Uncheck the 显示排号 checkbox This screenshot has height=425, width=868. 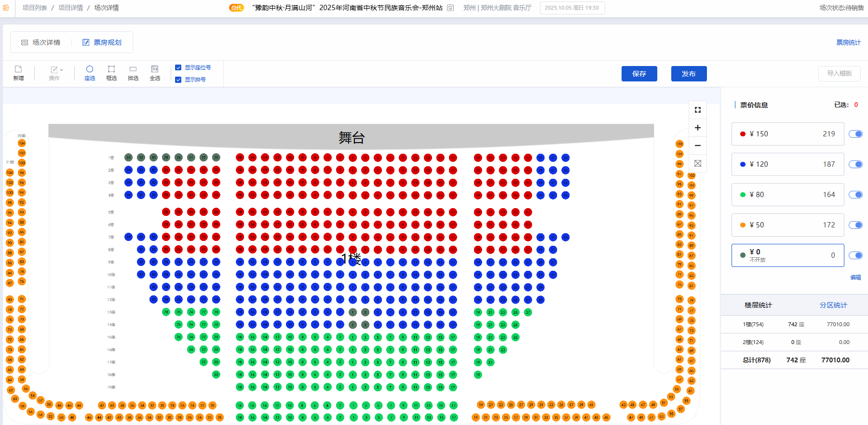tap(178, 80)
